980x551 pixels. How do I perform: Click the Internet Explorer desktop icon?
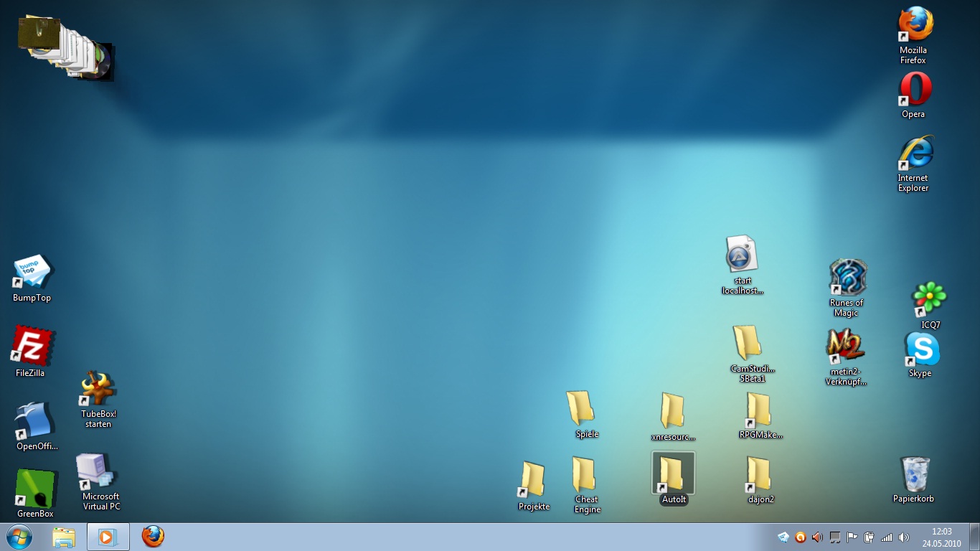(x=914, y=152)
